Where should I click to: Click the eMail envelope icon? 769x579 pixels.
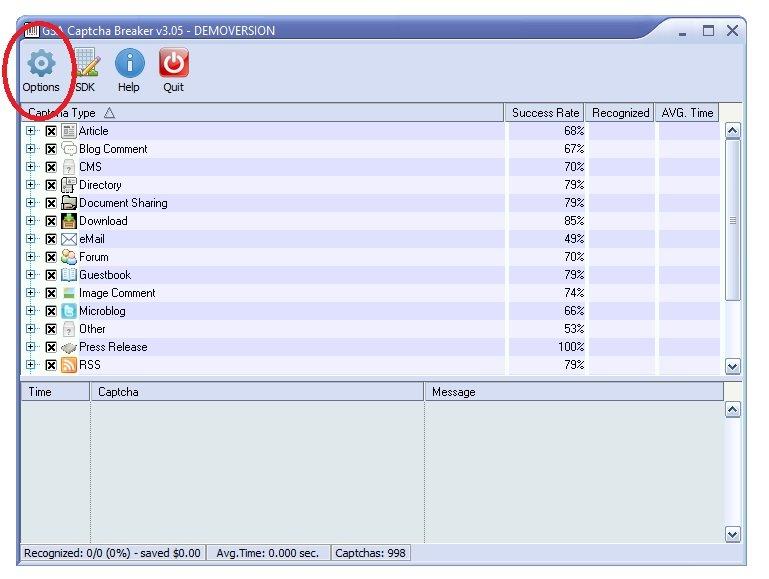pyautogui.click(x=69, y=239)
